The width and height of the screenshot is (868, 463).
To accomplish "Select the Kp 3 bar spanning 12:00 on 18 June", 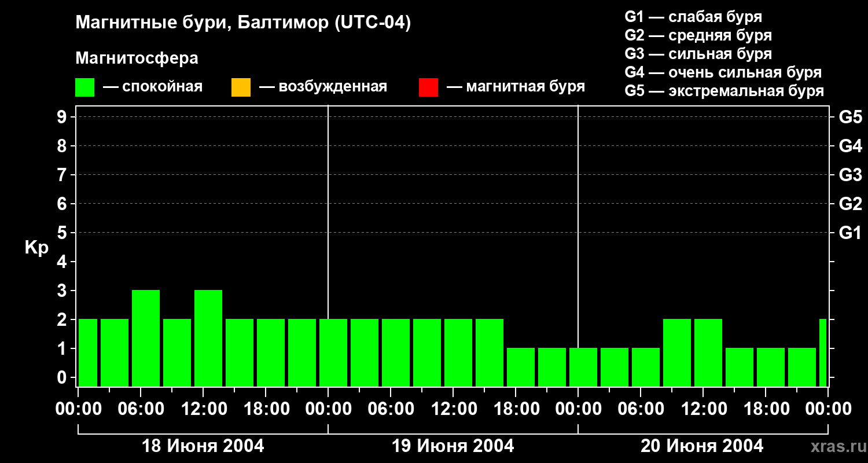I will point(208,338).
